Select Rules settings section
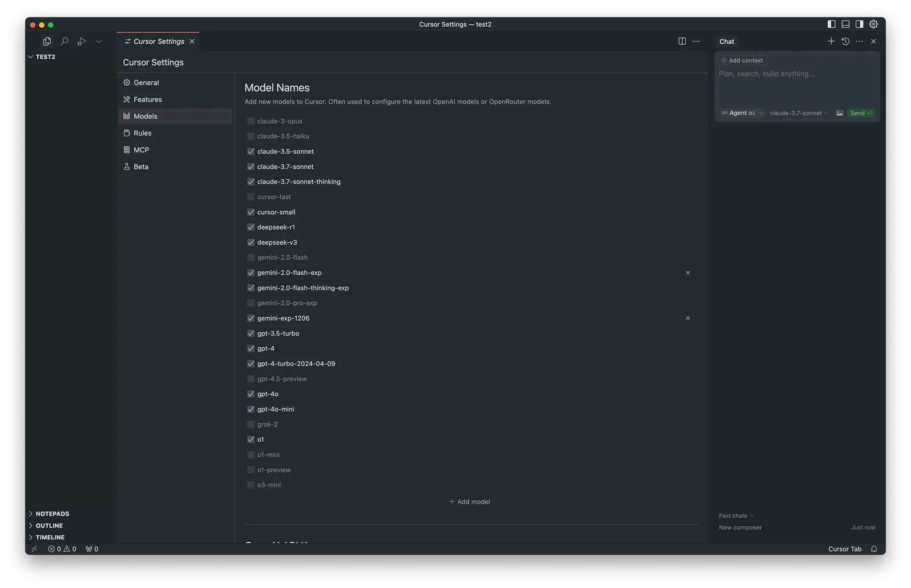The image size is (911, 588). [175, 133]
